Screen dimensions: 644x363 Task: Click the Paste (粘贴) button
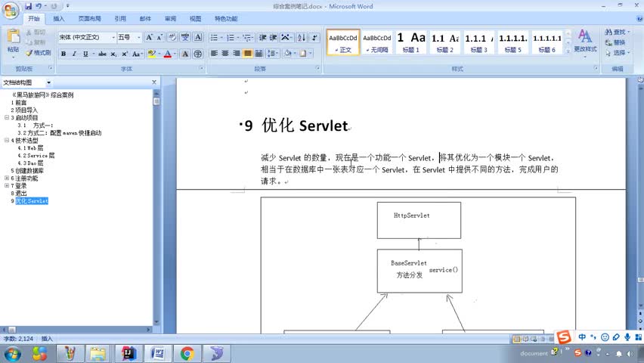click(x=13, y=42)
